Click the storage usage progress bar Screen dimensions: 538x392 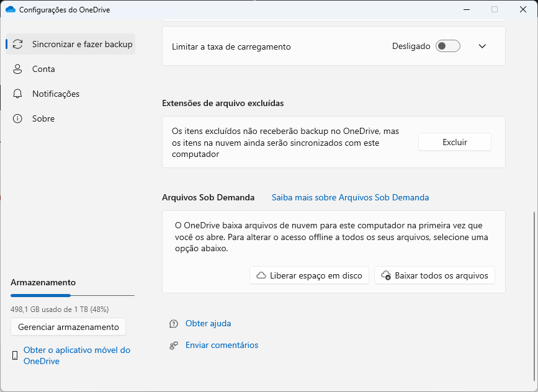click(x=72, y=296)
